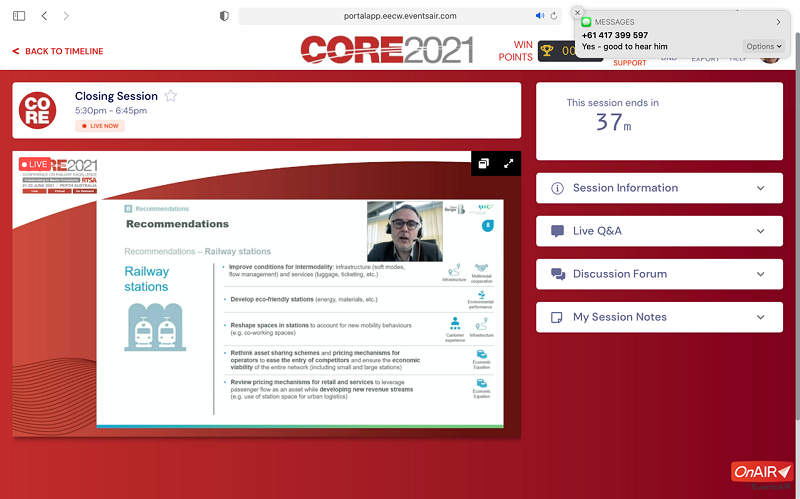The height and width of the screenshot is (499, 800).
Task: Click the speaker webcam thumbnail
Action: 405,231
